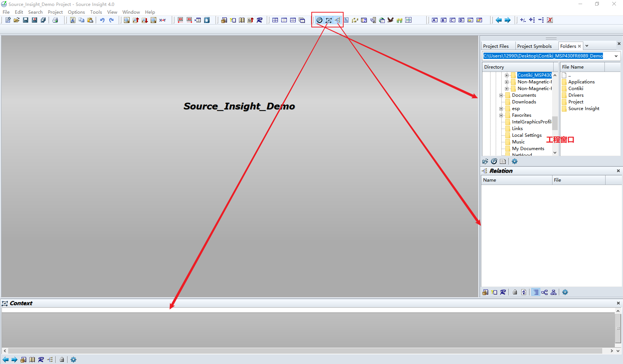Image resolution: width=623 pixels, height=364 pixels.
Task: Click the Undo toolbar icon
Action: click(x=103, y=20)
